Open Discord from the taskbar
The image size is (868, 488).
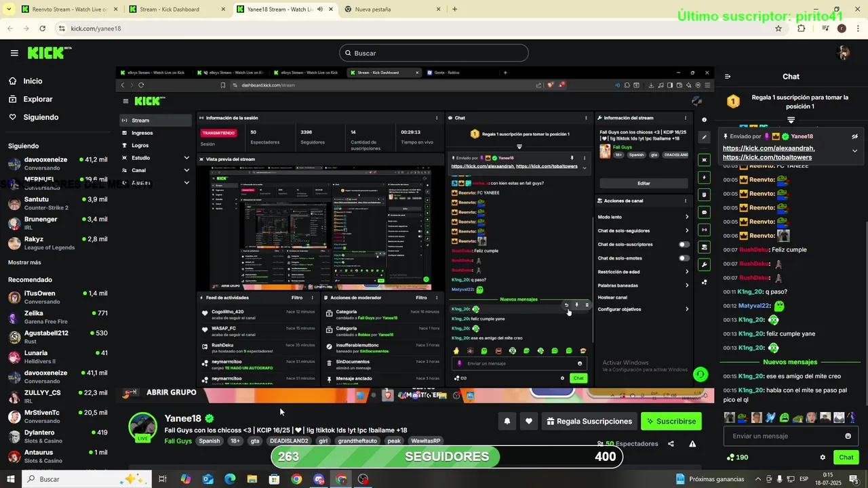319,479
